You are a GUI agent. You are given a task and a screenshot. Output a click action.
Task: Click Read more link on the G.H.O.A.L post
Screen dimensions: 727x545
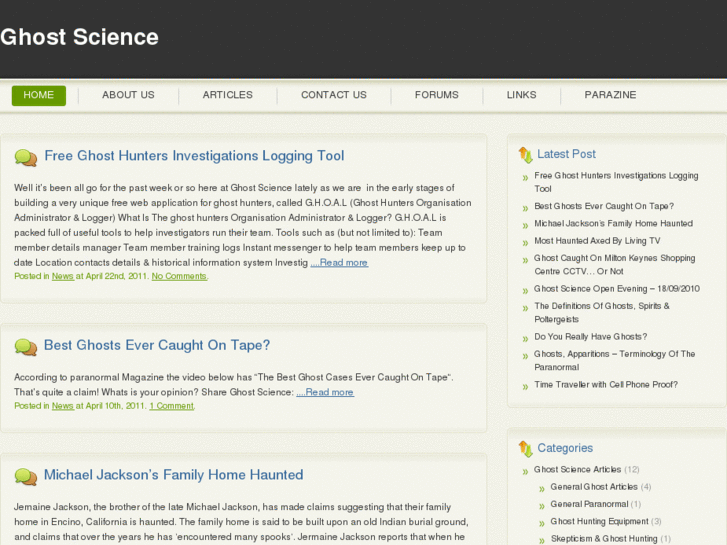point(339,263)
